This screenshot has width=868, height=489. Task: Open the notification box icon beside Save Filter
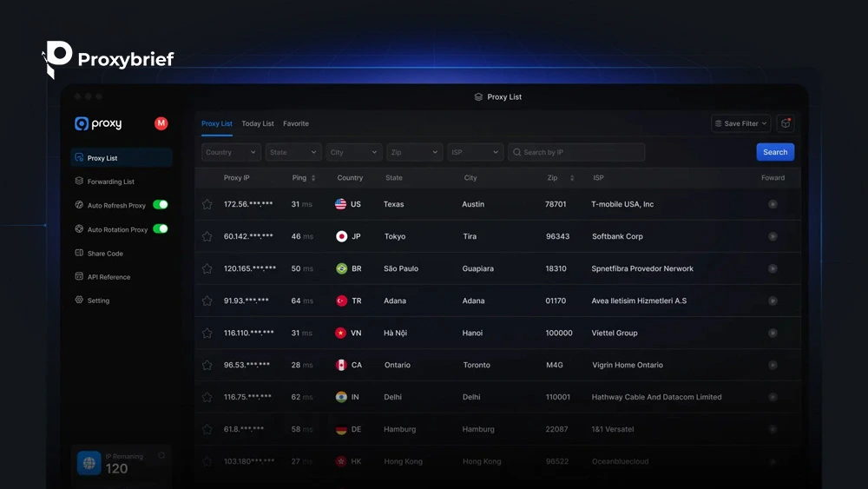(x=785, y=123)
